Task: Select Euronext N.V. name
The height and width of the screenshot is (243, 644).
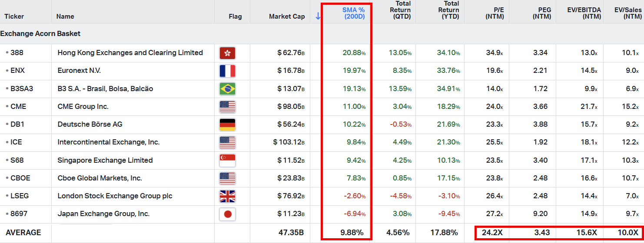Action: point(79,70)
